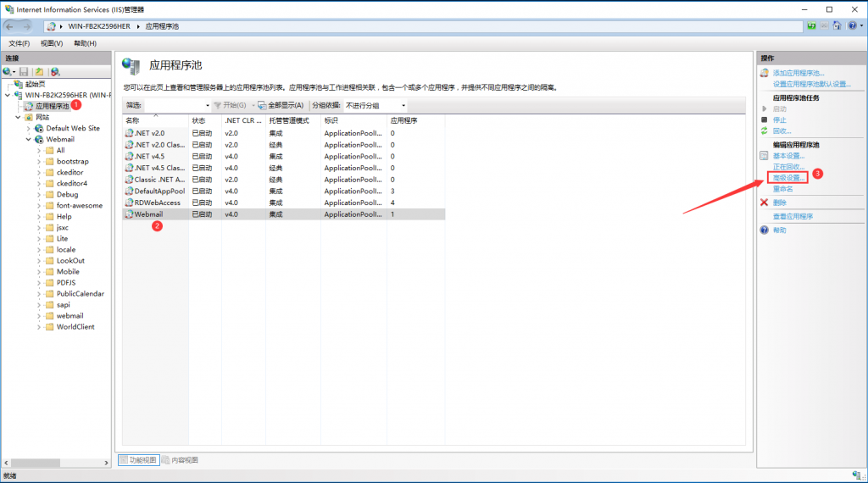
Task: Click the save connections floppy icon
Action: click(24, 71)
